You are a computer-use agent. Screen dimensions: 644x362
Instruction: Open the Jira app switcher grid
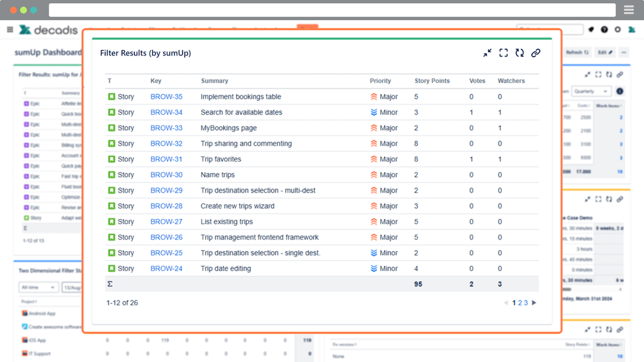[x=10, y=30]
